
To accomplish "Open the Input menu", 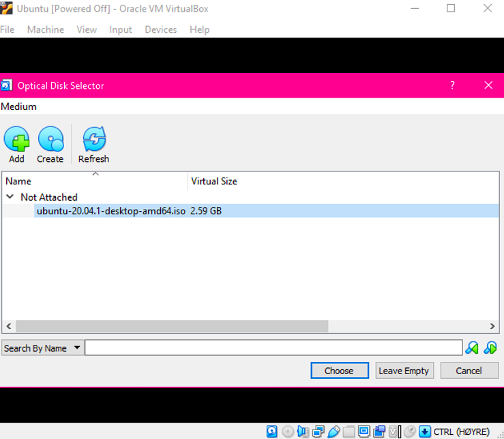I will click(x=121, y=29).
